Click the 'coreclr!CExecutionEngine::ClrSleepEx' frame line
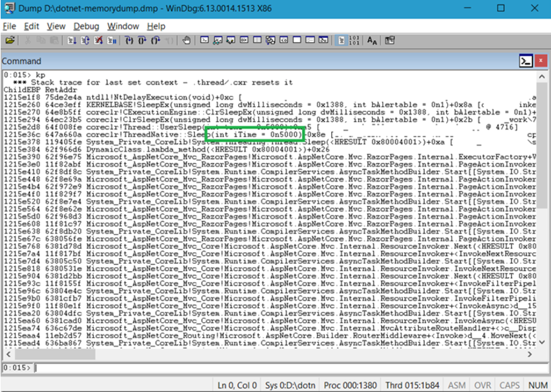The height and width of the screenshot is (392, 551). pos(270,112)
